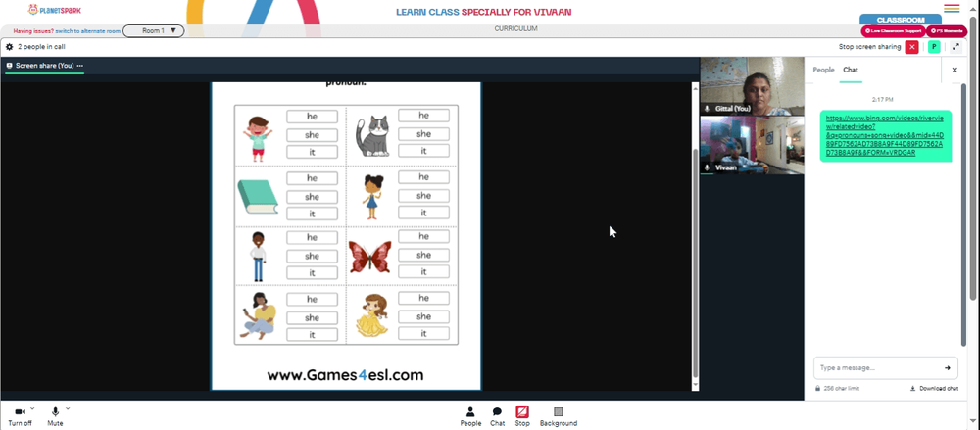Click www.Games4esl.com text on worksheet
This screenshot has height=430, width=980.
[x=345, y=375]
